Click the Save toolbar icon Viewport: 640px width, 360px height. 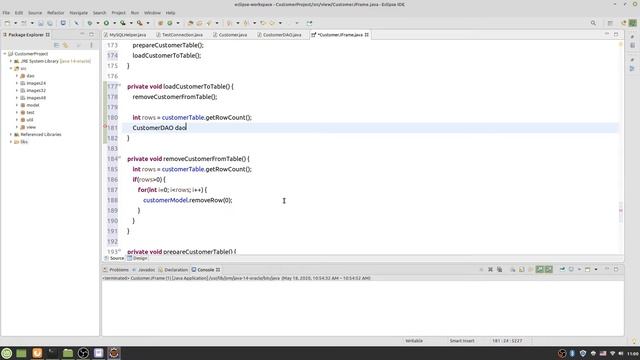[x=41, y=23]
